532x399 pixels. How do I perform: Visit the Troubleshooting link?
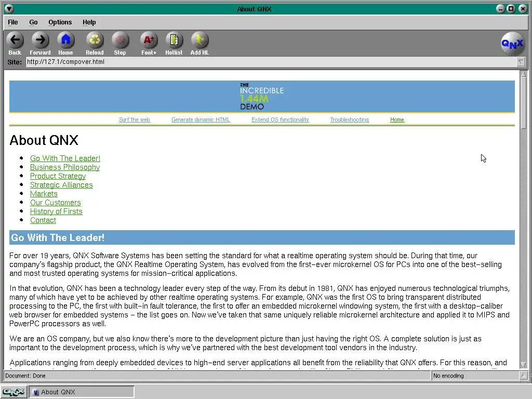click(350, 120)
